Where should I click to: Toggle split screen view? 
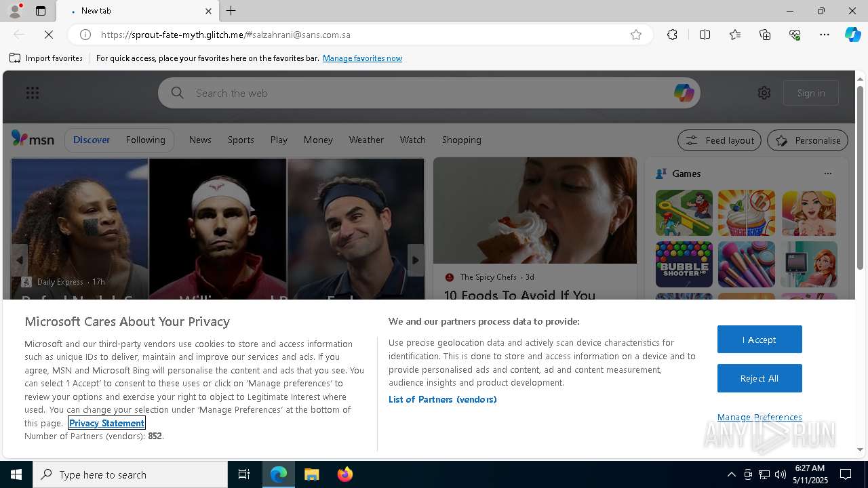(705, 35)
